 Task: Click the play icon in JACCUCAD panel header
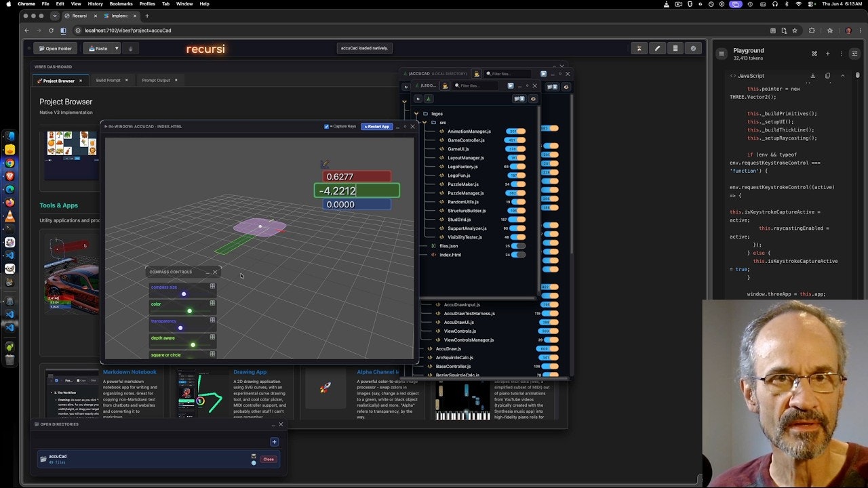(x=543, y=73)
